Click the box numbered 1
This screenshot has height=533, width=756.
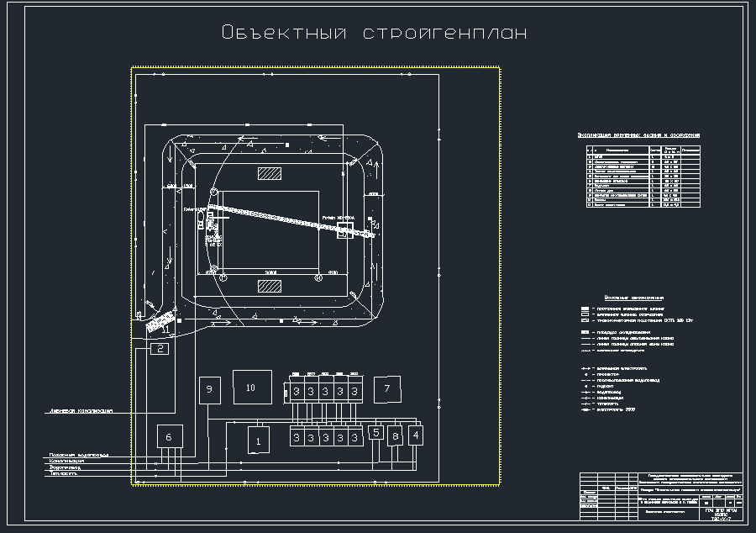[x=259, y=440]
